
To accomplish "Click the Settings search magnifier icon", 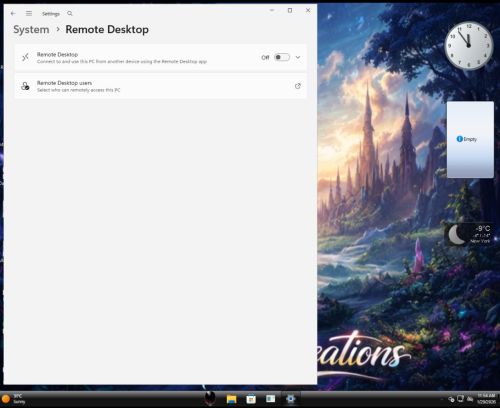I will 70,13.
